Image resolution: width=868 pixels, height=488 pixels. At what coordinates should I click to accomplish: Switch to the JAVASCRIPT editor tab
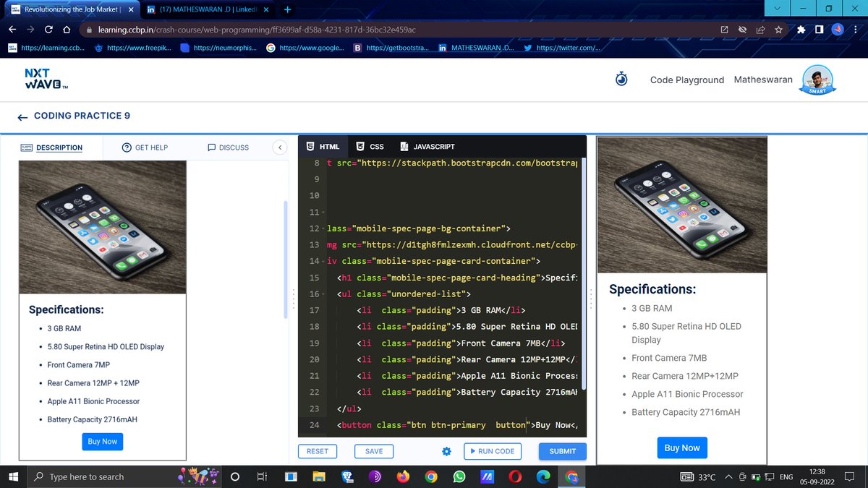pyautogui.click(x=427, y=147)
